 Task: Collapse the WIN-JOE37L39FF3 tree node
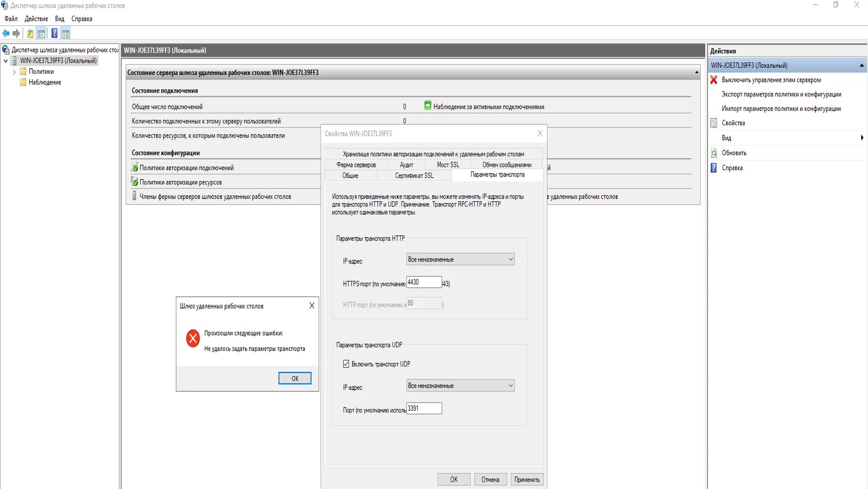(x=6, y=61)
